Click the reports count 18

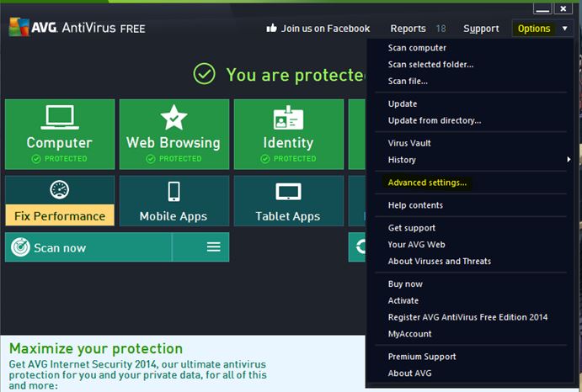[x=441, y=29]
